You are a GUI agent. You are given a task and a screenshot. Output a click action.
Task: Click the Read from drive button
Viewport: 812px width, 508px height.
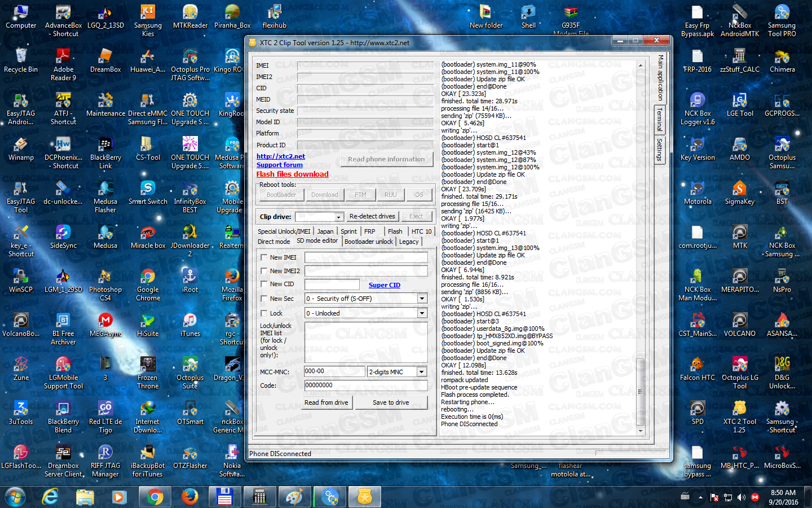pyautogui.click(x=326, y=402)
